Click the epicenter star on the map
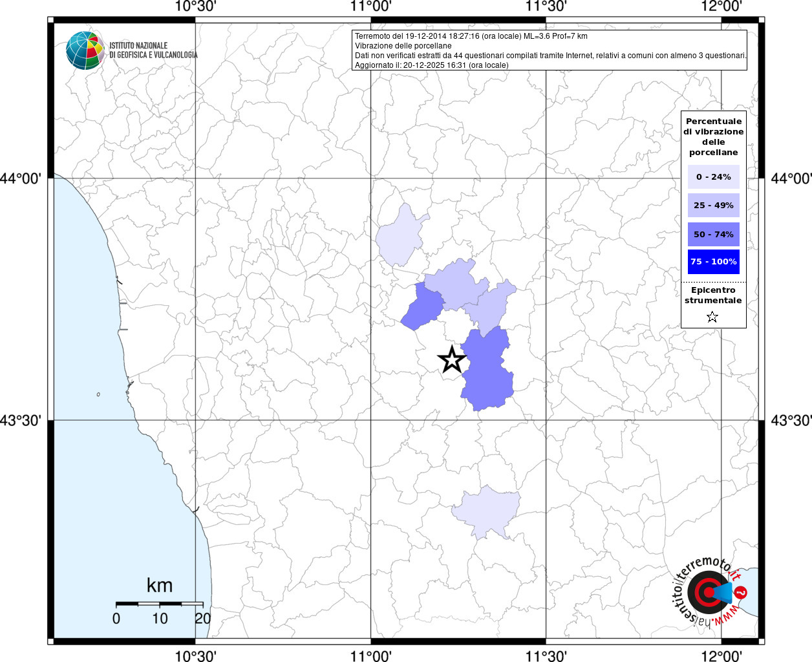Screen dimensions: 812x662 (x=452, y=359)
